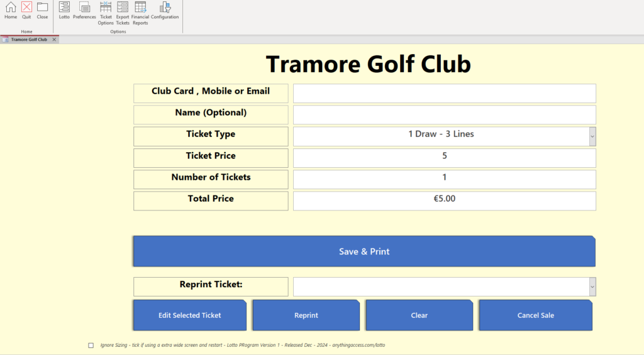Click the Club Card , Mobile or Email label
The height and width of the screenshot is (355, 644).
pos(211,93)
